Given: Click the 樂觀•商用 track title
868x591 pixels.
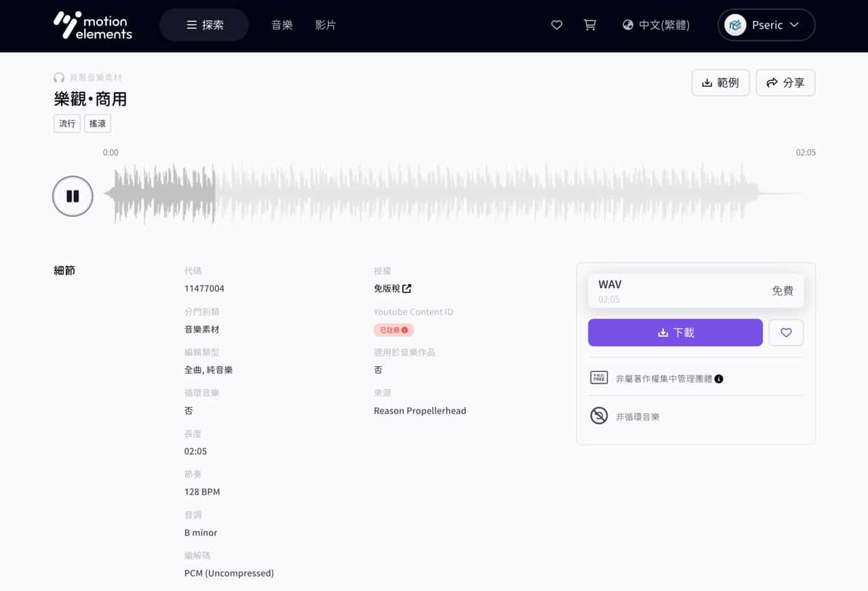Looking at the screenshot, I should [x=90, y=100].
